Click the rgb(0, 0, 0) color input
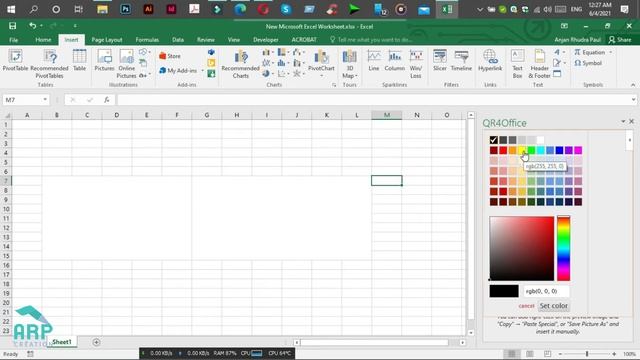The height and width of the screenshot is (360, 640). point(546,291)
